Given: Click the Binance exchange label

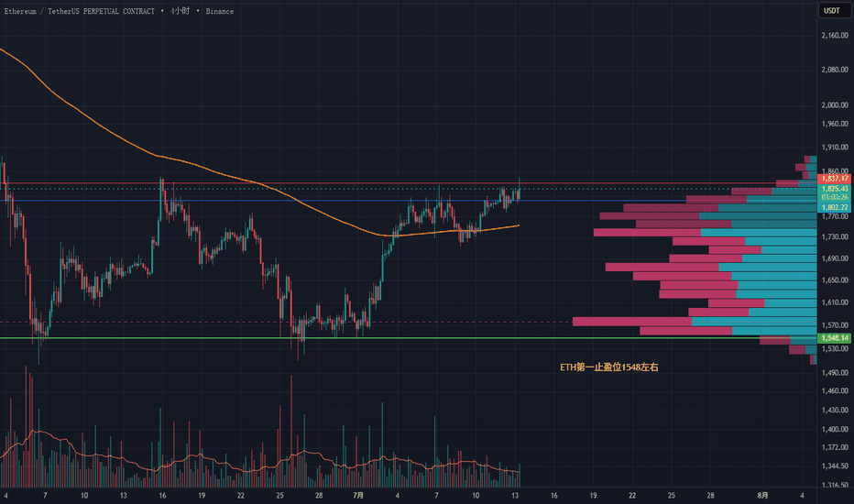Looking at the screenshot, I should tap(220, 11).
